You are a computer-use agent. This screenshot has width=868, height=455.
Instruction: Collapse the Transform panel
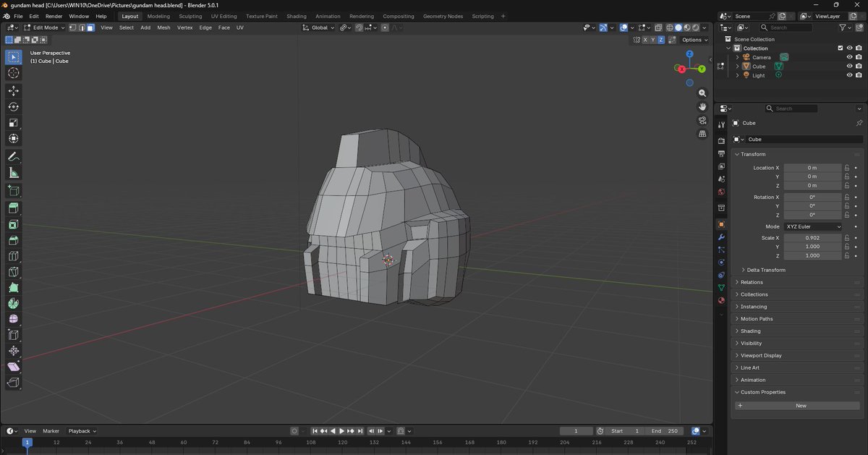coord(796,154)
